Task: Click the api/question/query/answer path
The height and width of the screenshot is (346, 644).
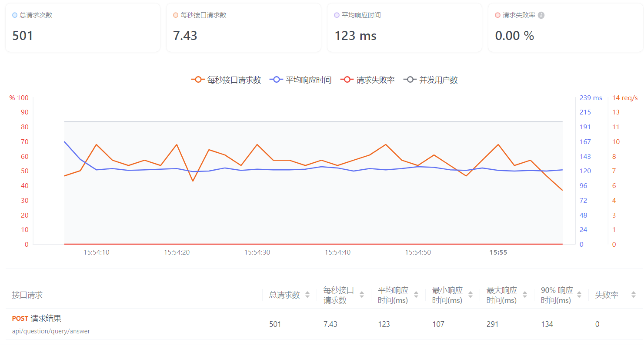Action: pos(51,331)
